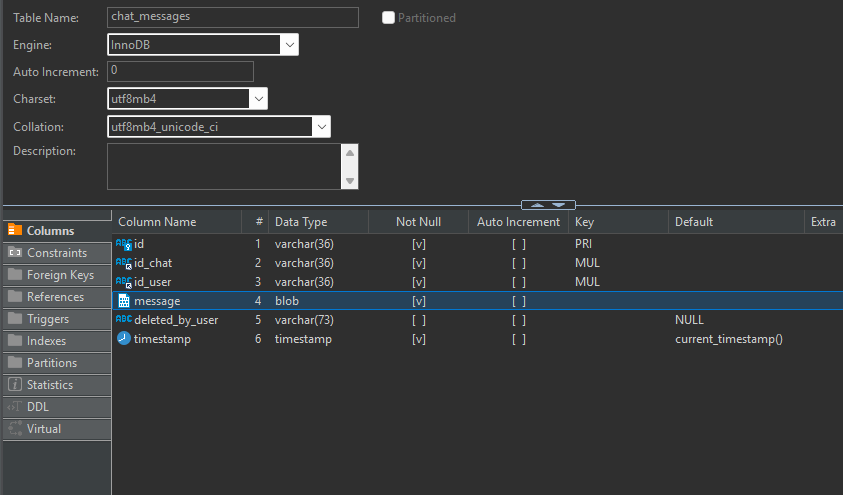Toggle Auto Increment for timestamp column
Viewport: 843px width, 495px height.
519,339
